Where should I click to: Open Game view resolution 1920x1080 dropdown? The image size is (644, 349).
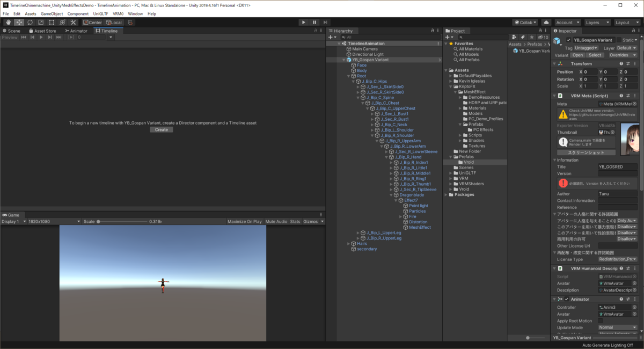pyautogui.click(x=54, y=221)
